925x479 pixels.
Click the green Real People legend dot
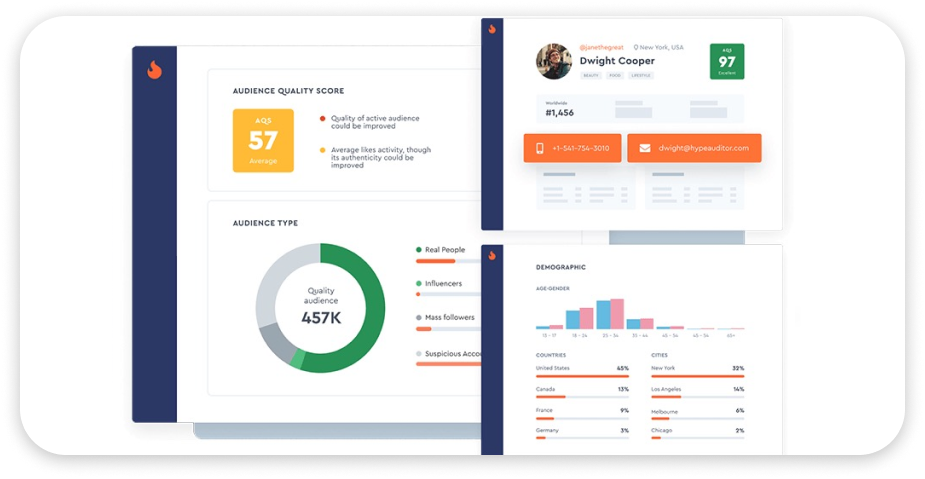pyautogui.click(x=418, y=250)
